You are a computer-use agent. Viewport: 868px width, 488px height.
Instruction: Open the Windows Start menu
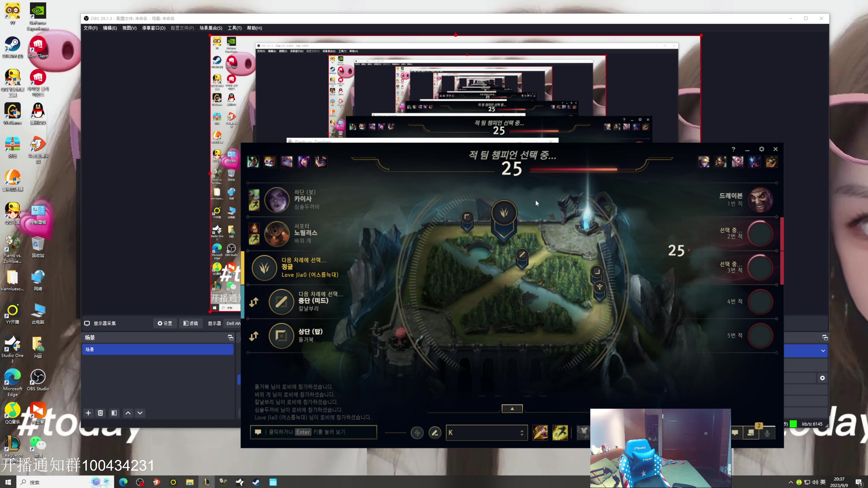[x=8, y=482]
